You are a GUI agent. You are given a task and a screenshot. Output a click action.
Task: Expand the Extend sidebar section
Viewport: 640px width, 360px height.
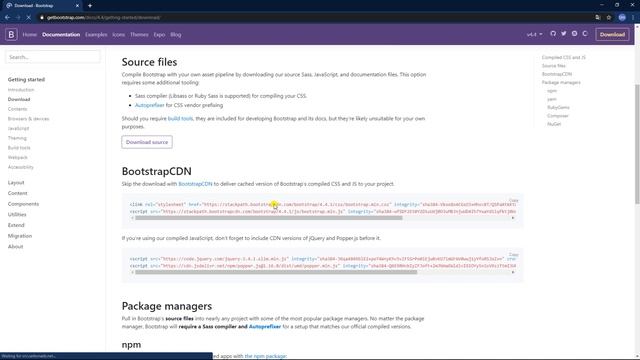[x=16, y=225]
